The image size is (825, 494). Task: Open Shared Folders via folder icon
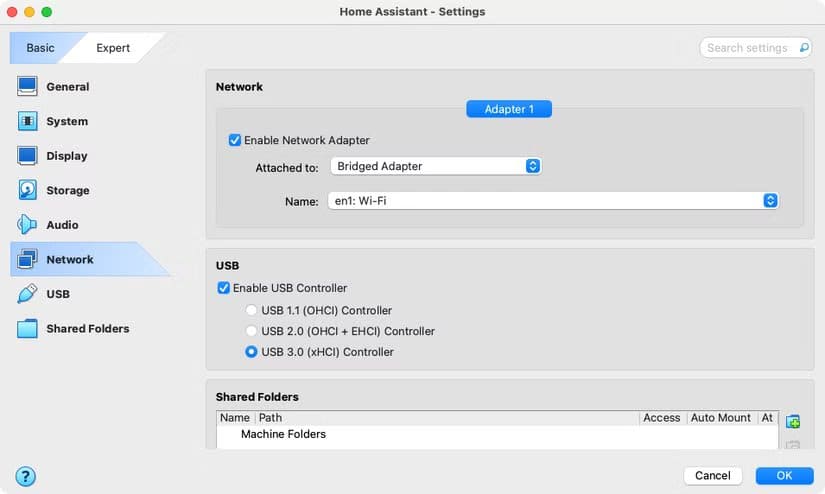click(28, 329)
